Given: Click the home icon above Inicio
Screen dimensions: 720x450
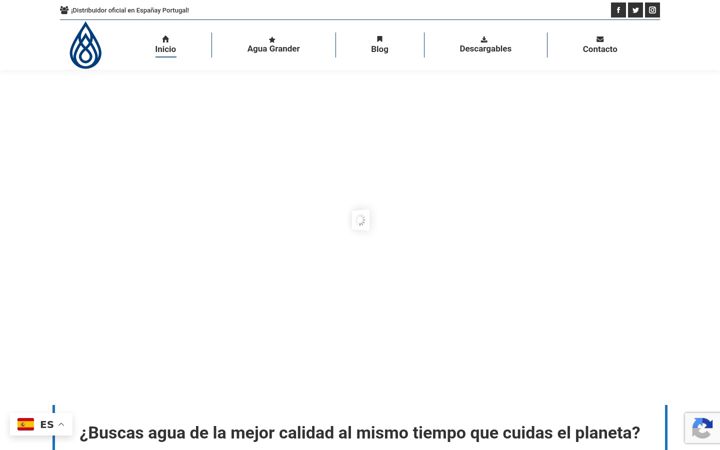Looking at the screenshot, I should [x=165, y=39].
